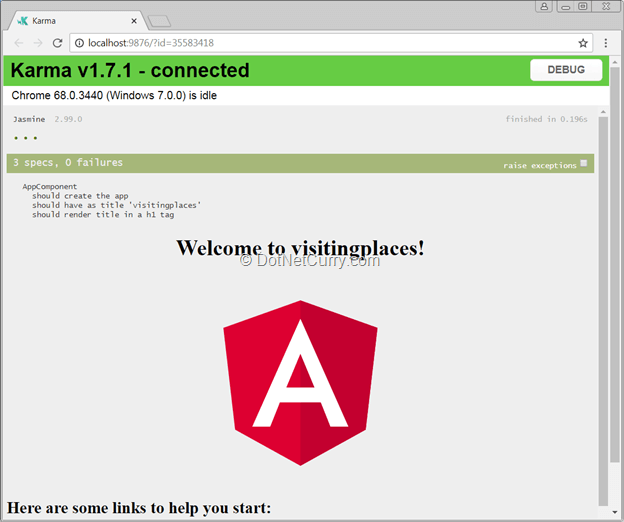
Task: Open spec 'should create the app'
Action: point(80,196)
